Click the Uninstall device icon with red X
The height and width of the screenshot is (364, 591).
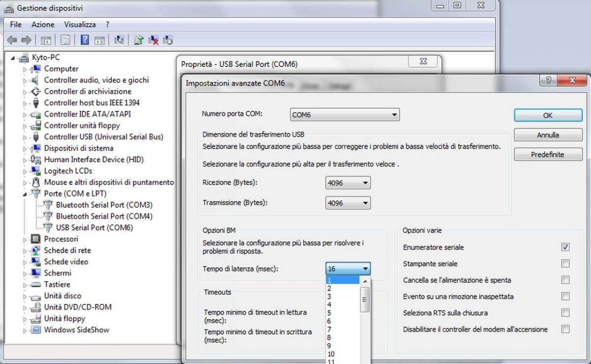154,40
